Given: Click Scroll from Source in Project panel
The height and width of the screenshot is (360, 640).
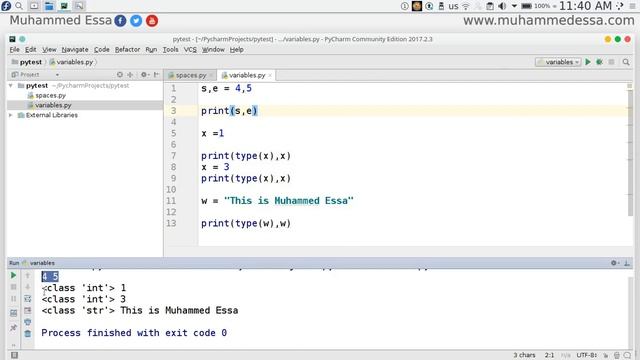Looking at the screenshot, I should pyautogui.click(x=120, y=75).
